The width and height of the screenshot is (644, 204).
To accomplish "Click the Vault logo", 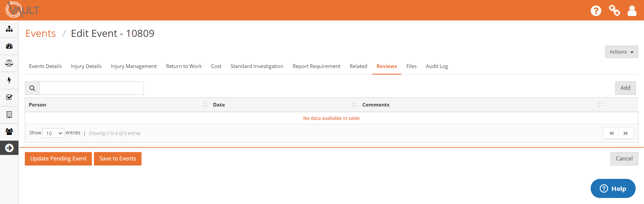I will click(22, 10).
